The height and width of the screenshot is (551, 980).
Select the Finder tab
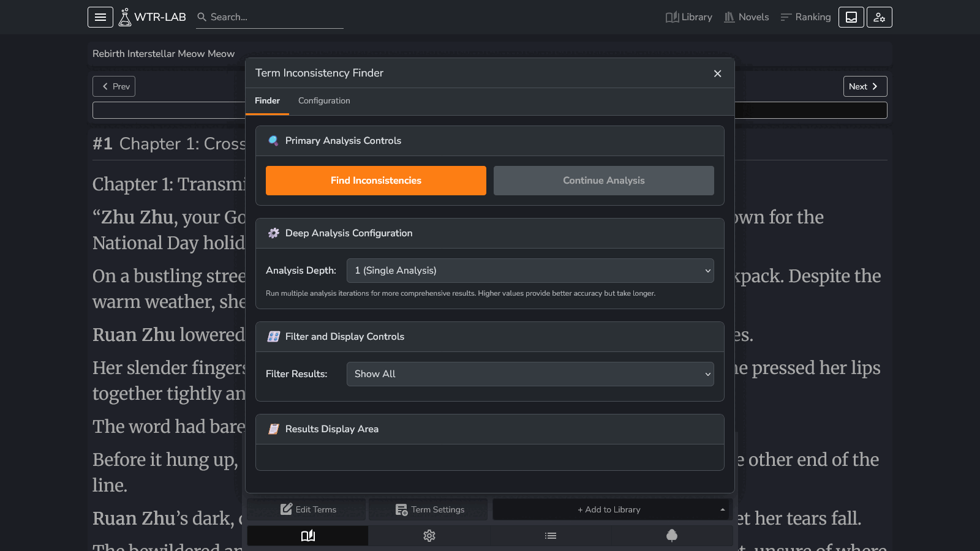coord(267,101)
